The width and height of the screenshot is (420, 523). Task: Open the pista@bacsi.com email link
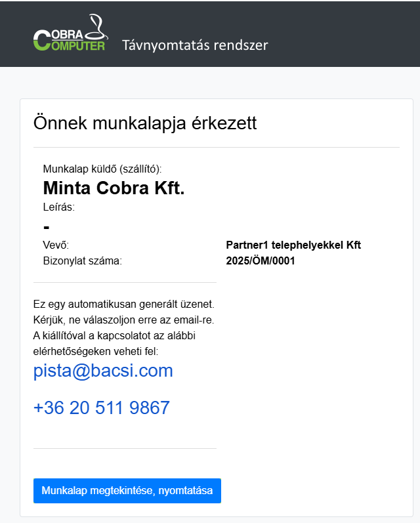[103, 371]
